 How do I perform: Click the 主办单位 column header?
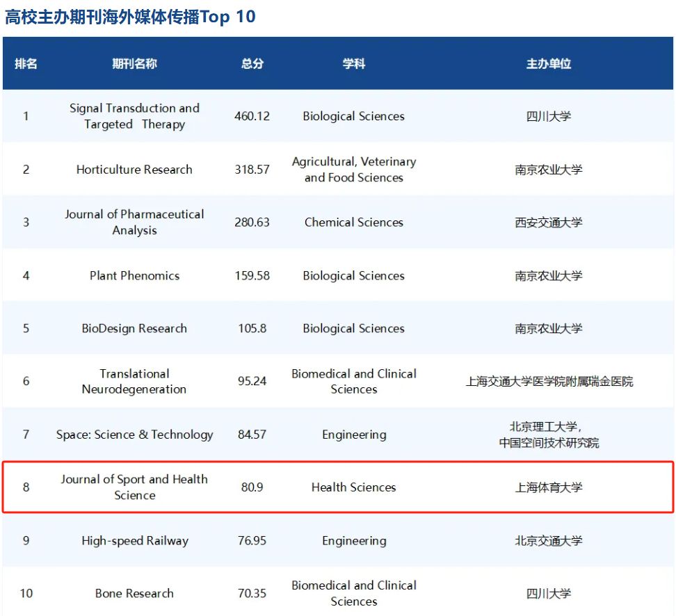(x=548, y=63)
